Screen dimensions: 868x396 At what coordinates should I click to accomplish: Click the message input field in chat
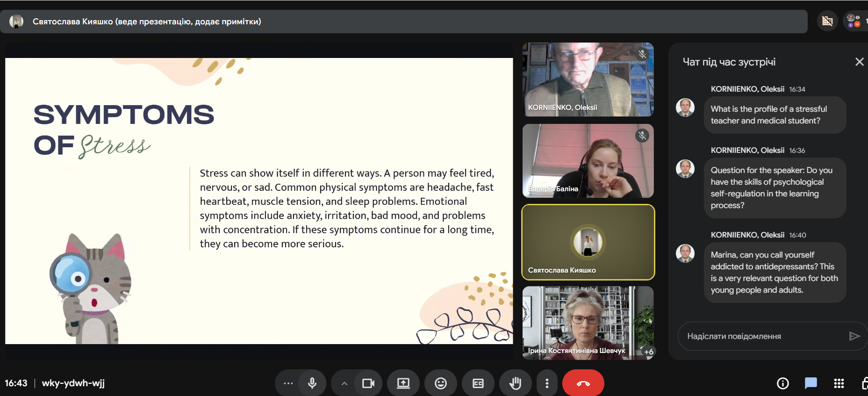click(x=762, y=336)
